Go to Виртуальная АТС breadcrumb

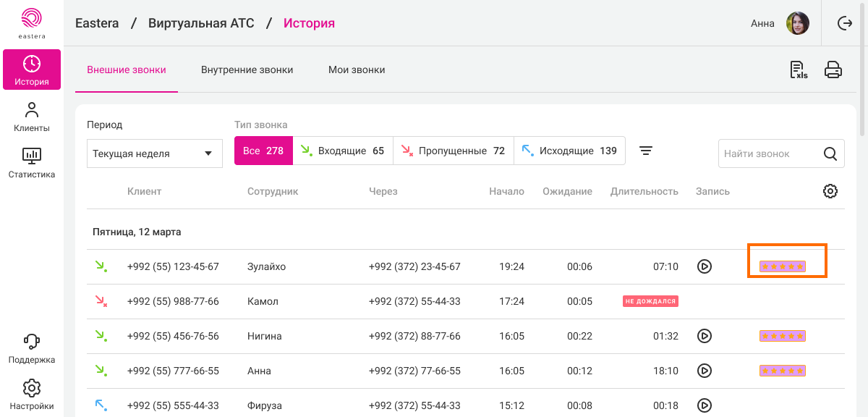point(201,23)
